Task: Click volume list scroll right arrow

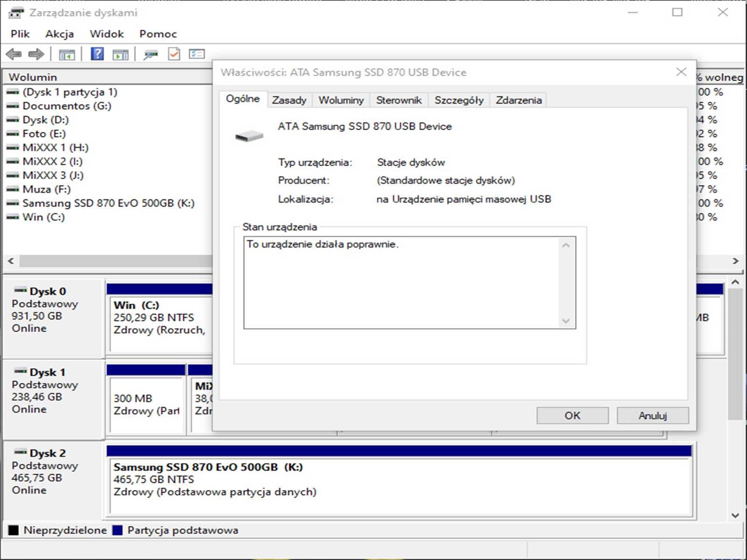Action: click(735, 261)
